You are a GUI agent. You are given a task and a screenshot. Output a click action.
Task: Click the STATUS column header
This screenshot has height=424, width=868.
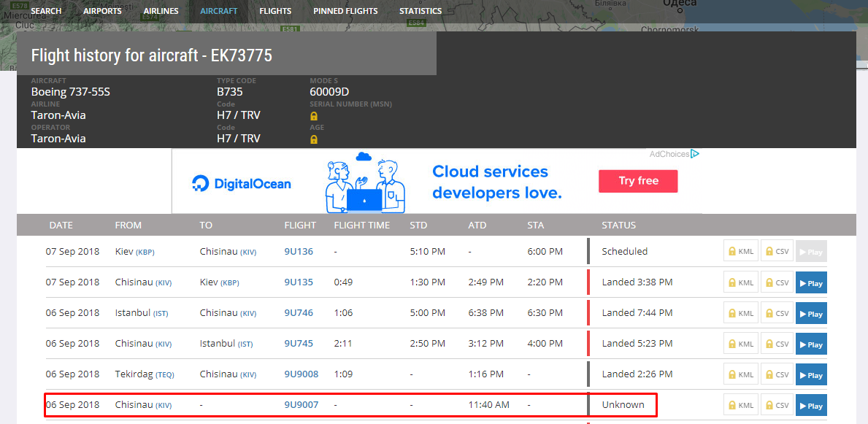pyautogui.click(x=619, y=226)
